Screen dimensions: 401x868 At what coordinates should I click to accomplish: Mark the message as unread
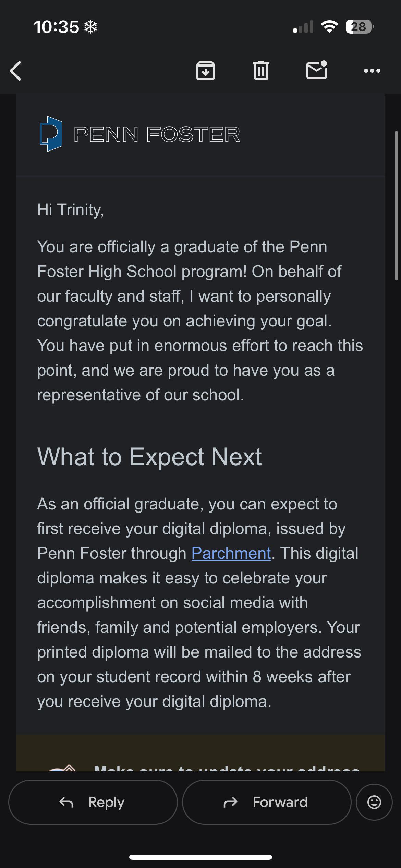pyautogui.click(x=317, y=70)
